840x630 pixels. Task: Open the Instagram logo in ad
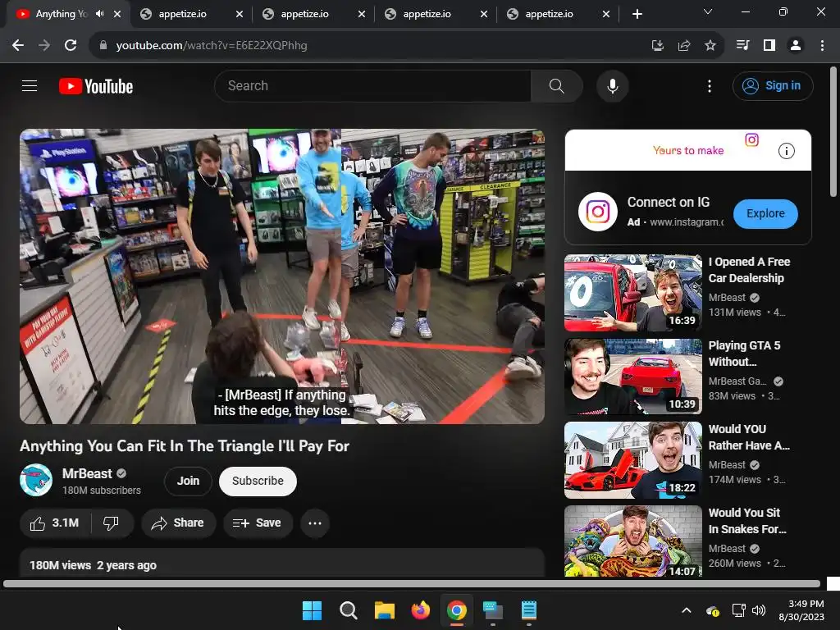click(598, 212)
